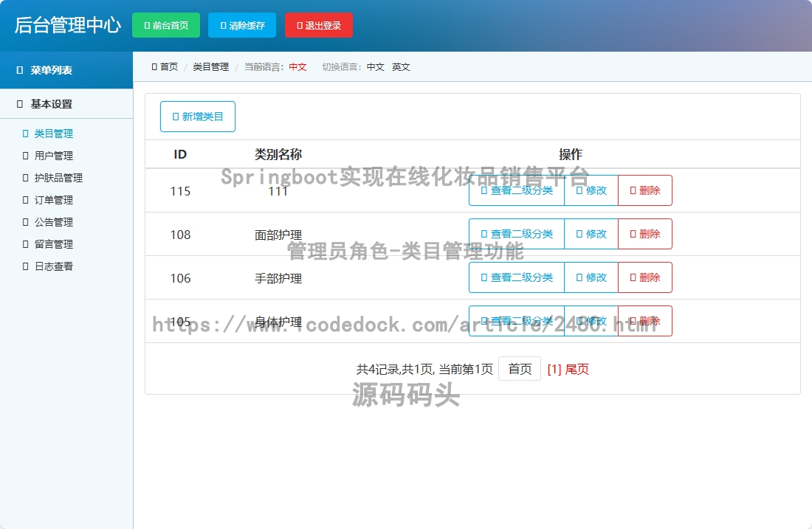This screenshot has height=529, width=812.
Task: Click the 首页 pagination button
Action: tap(520, 369)
